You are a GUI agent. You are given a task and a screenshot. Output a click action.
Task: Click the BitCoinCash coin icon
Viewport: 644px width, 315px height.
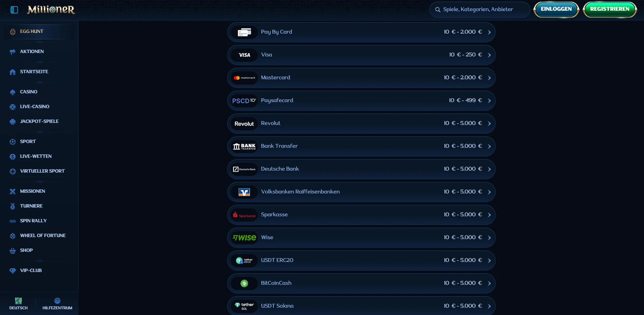tap(244, 283)
